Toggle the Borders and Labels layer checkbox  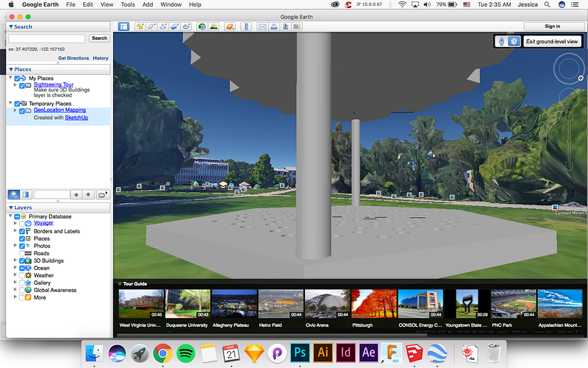point(22,231)
